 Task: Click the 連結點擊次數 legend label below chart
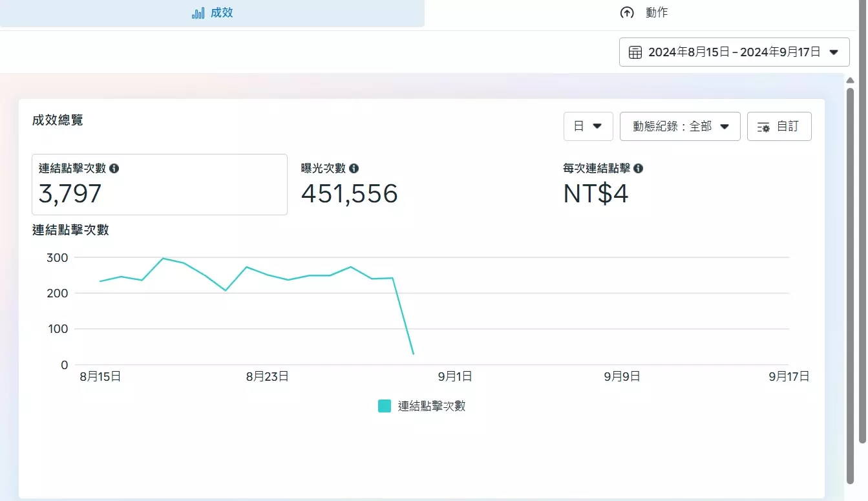click(431, 406)
